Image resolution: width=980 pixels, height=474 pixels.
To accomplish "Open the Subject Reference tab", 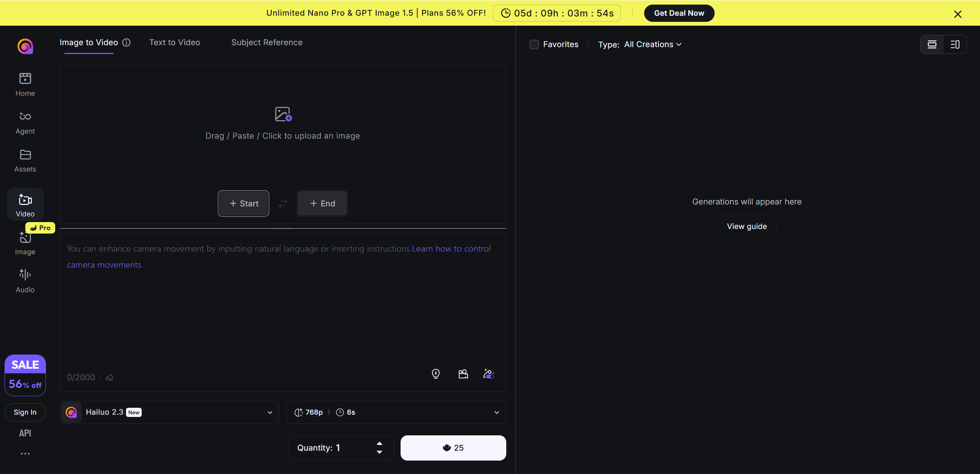I will point(267,42).
